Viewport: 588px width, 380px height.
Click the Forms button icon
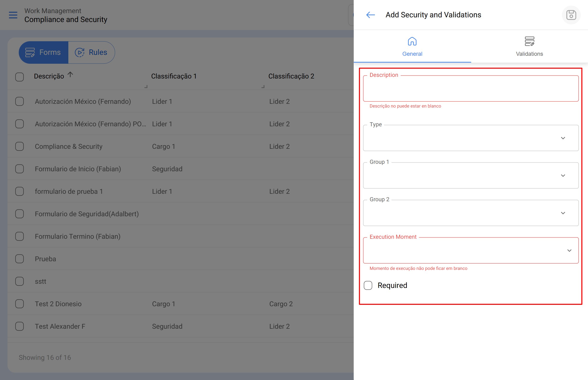pyautogui.click(x=30, y=52)
